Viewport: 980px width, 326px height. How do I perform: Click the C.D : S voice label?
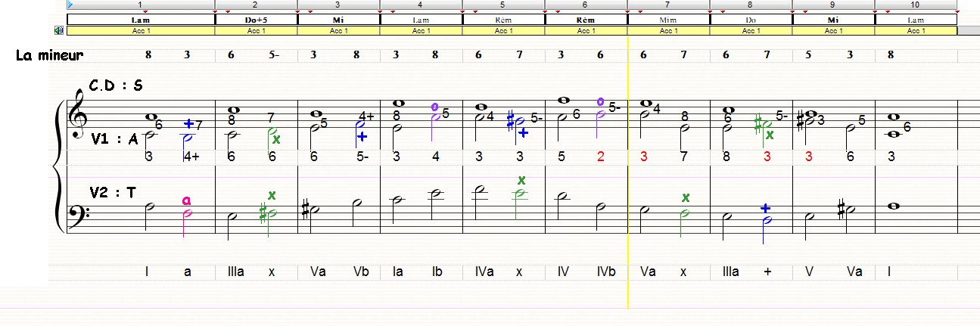coord(117,85)
